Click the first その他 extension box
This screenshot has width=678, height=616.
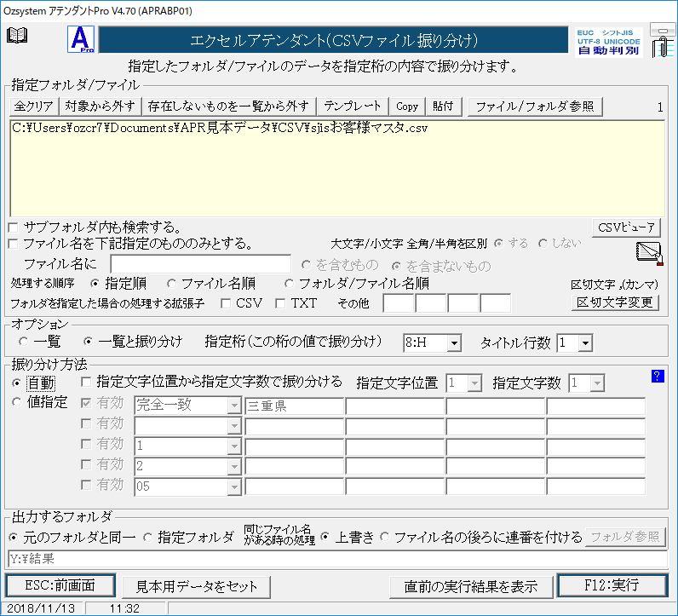399,303
